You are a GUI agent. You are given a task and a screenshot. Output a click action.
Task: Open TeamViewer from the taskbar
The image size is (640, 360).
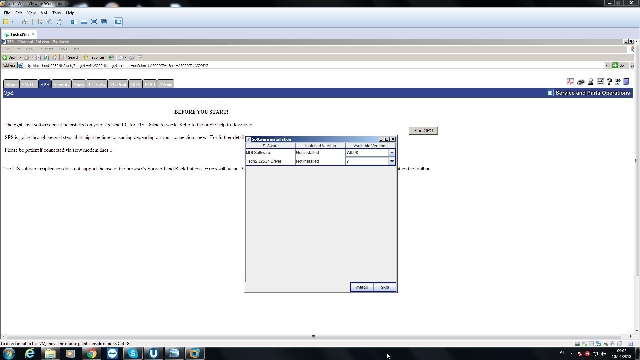click(x=112, y=353)
